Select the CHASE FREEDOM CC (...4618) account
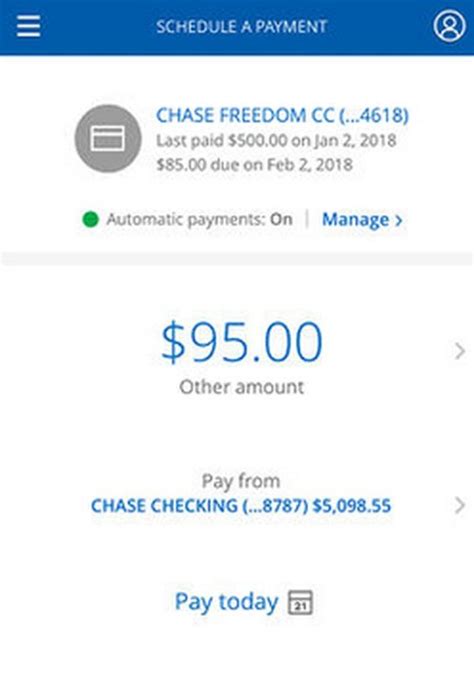474x682 pixels. pos(282,116)
